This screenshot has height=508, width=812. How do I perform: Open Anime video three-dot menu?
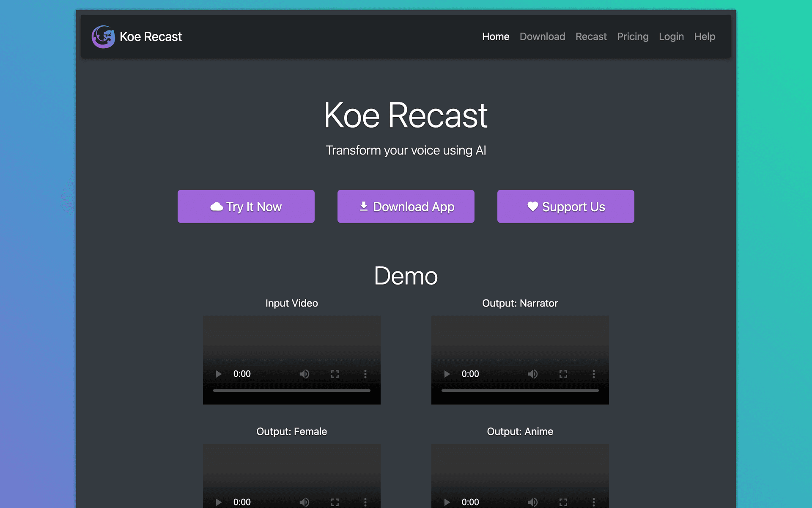(x=594, y=502)
